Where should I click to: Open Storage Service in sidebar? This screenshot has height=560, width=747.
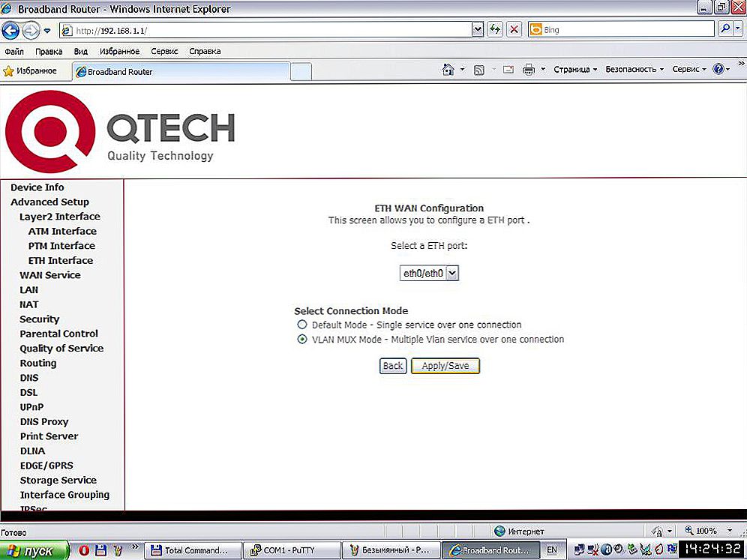[x=58, y=480]
